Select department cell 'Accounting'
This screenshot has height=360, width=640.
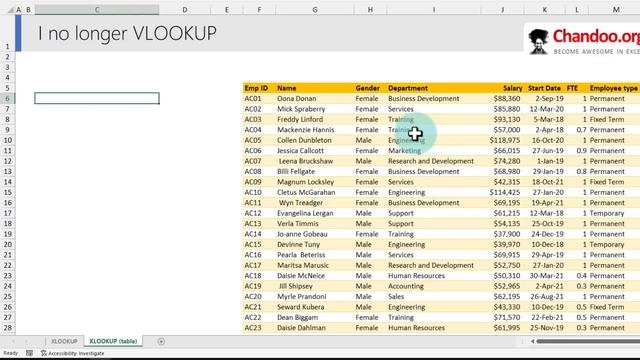pyautogui.click(x=433, y=286)
